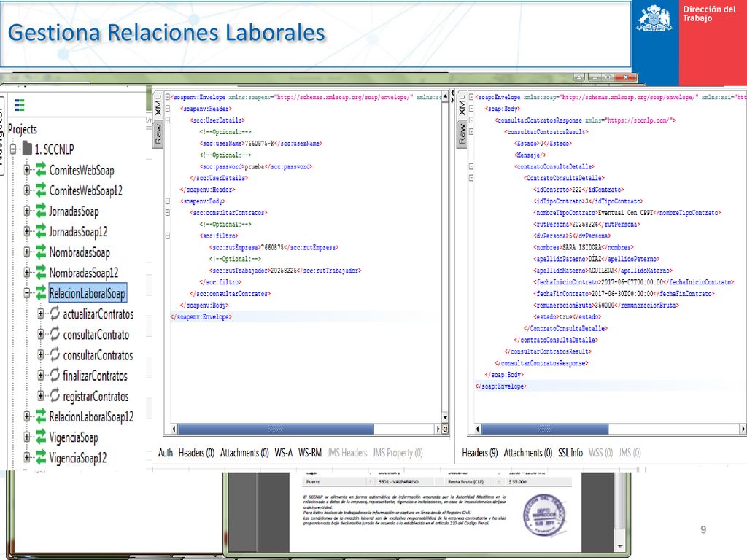The image size is (747, 560).
Task: Click the VigenciaSoap interface arrows icon
Action: tap(42, 437)
